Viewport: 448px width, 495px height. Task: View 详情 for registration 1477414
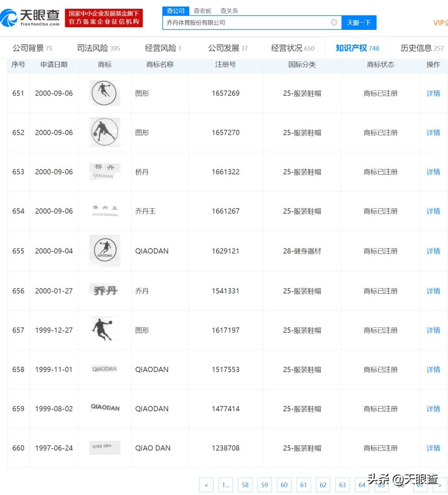pos(433,409)
